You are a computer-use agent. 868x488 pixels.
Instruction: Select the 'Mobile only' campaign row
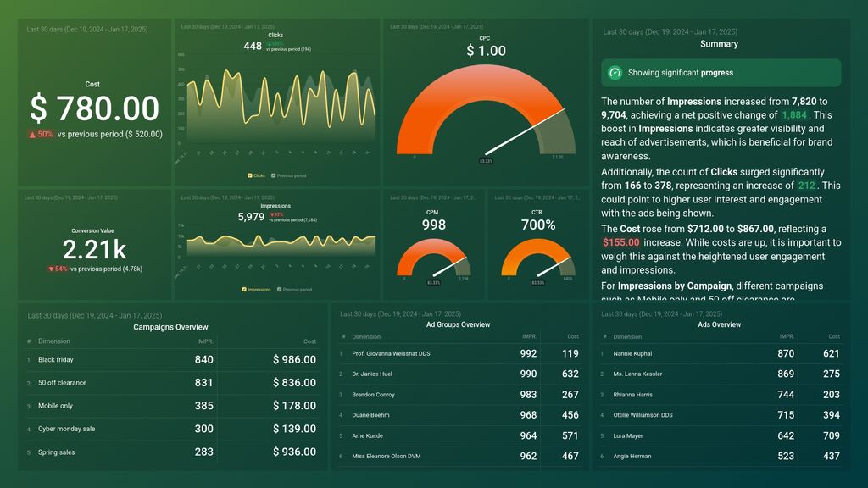pyautogui.click(x=172, y=406)
